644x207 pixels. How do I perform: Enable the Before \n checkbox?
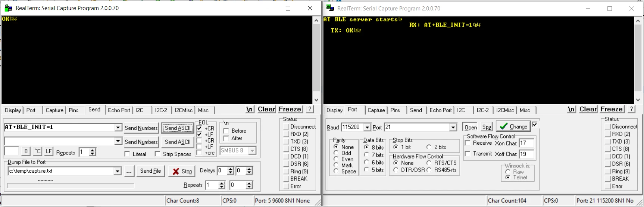(226, 131)
